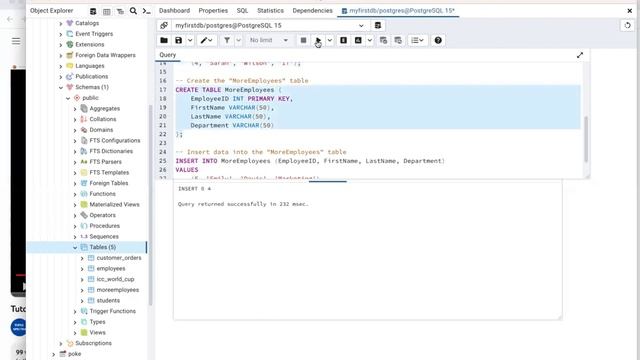This screenshot has height=360, width=640.
Task: Click the filter rows funnel icon
Action: coord(227,40)
